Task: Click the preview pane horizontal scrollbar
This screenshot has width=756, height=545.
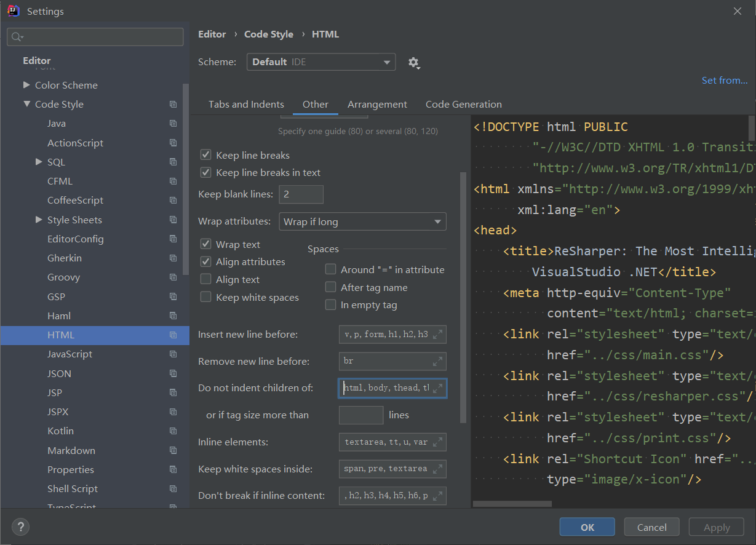Action: tap(512, 503)
